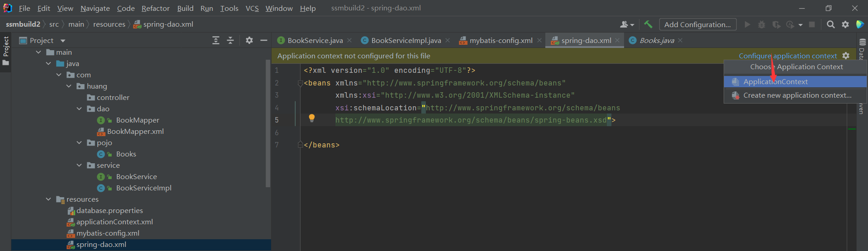Open IDE settings gear in top toolbar
868x251 pixels.
coord(845,24)
